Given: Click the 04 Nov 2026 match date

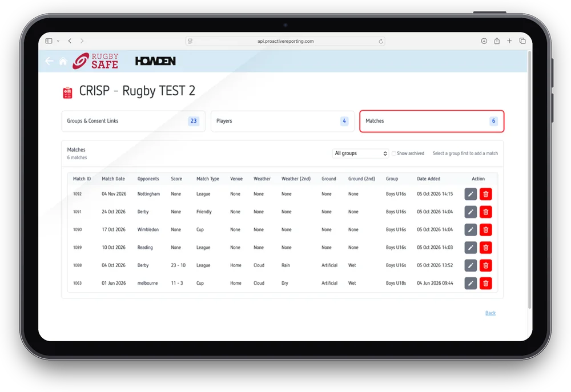Looking at the screenshot, I should tap(114, 194).
